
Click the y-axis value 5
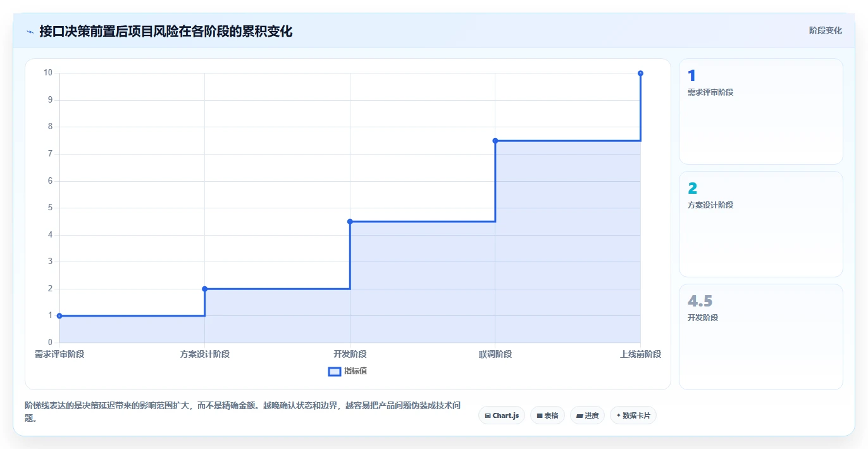click(50, 208)
